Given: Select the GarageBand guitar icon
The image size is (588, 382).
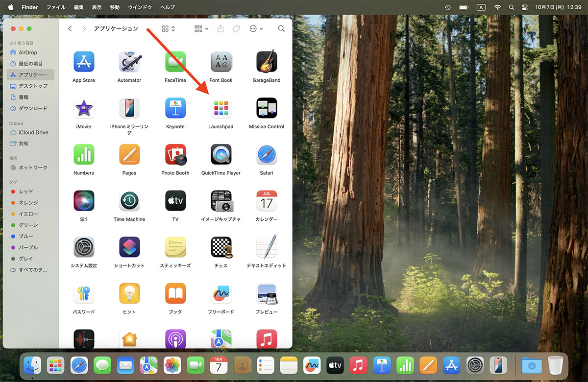Looking at the screenshot, I should pyautogui.click(x=267, y=62).
